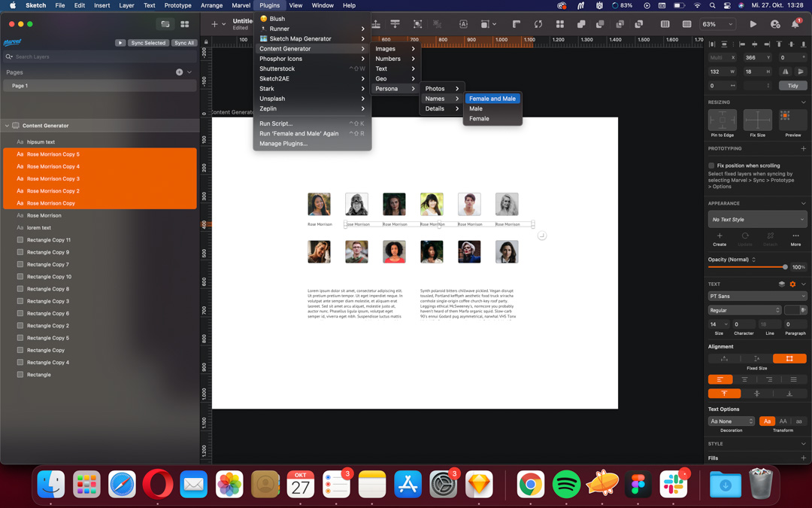Collapse the APPEARANCE section chevron
812x508 pixels.
click(x=803, y=203)
